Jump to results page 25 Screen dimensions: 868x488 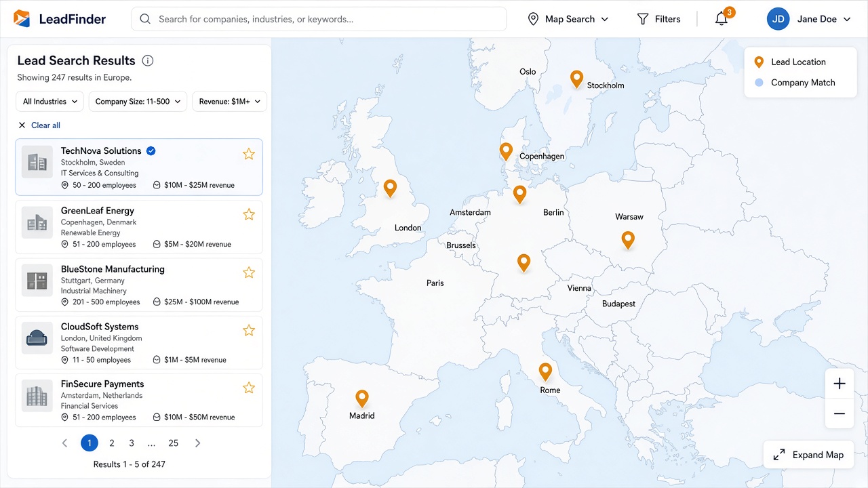click(x=174, y=443)
